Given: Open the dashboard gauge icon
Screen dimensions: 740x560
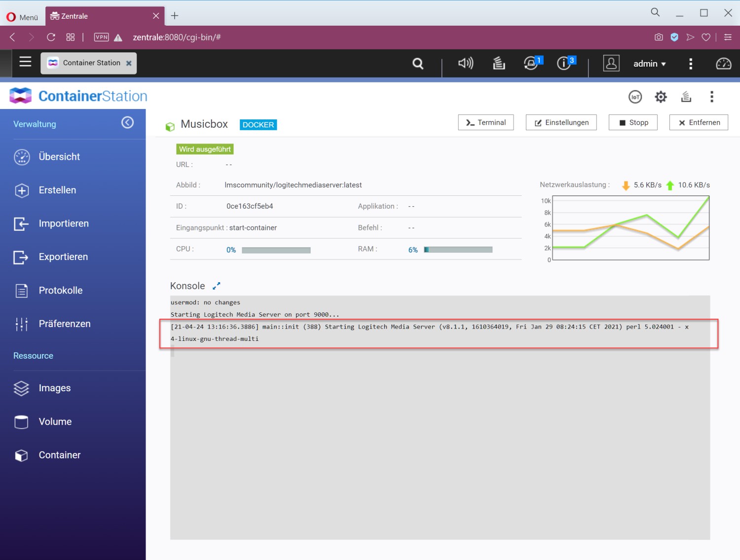Looking at the screenshot, I should point(724,64).
